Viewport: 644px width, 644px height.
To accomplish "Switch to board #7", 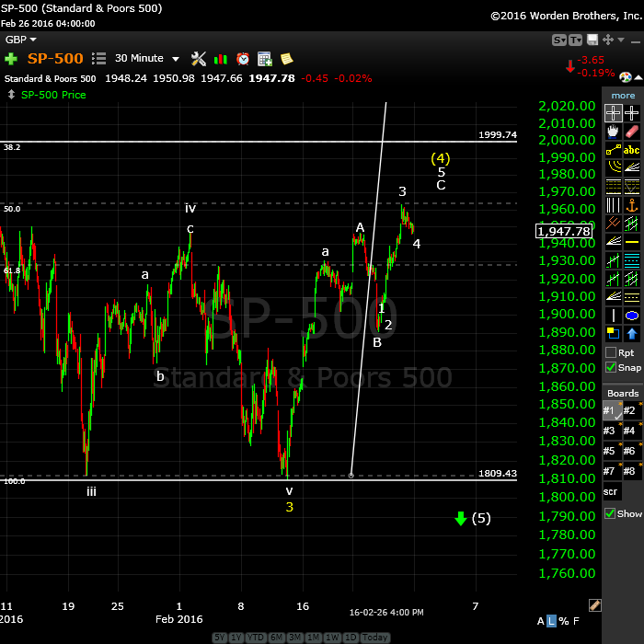I will 612,471.
